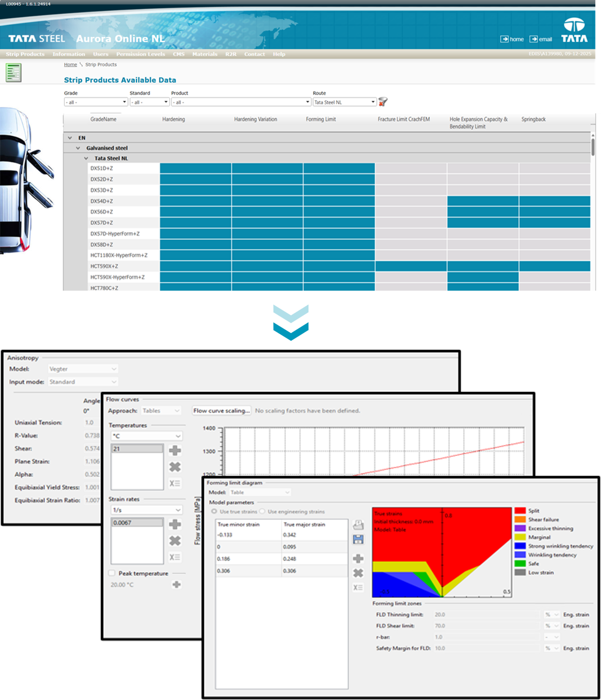This screenshot has height=700, width=601.
Task: Select Use engineering strains radio button
Action: (262, 512)
